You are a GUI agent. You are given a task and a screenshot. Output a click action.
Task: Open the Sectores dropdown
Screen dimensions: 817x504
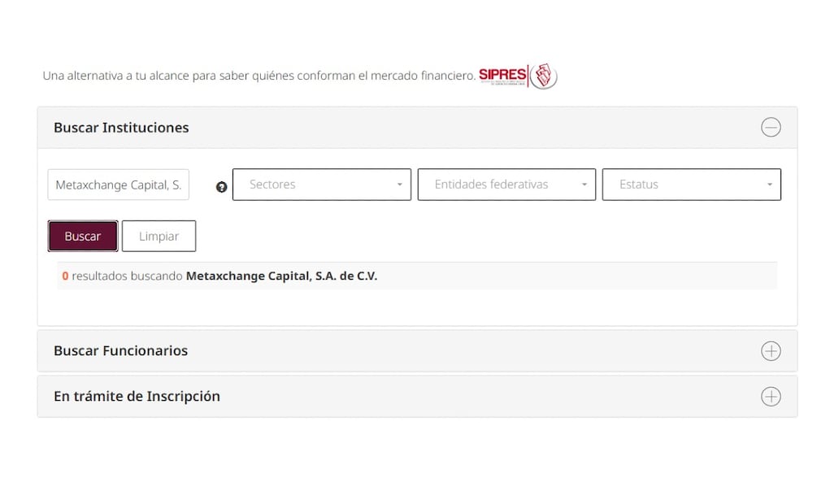(321, 185)
